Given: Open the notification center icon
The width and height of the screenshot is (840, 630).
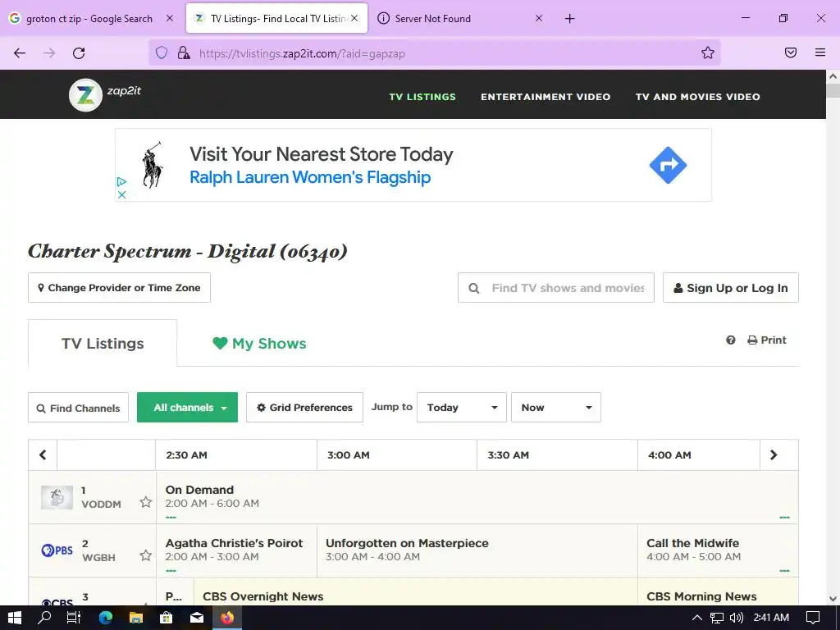Looking at the screenshot, I should (x=813, y=618).
